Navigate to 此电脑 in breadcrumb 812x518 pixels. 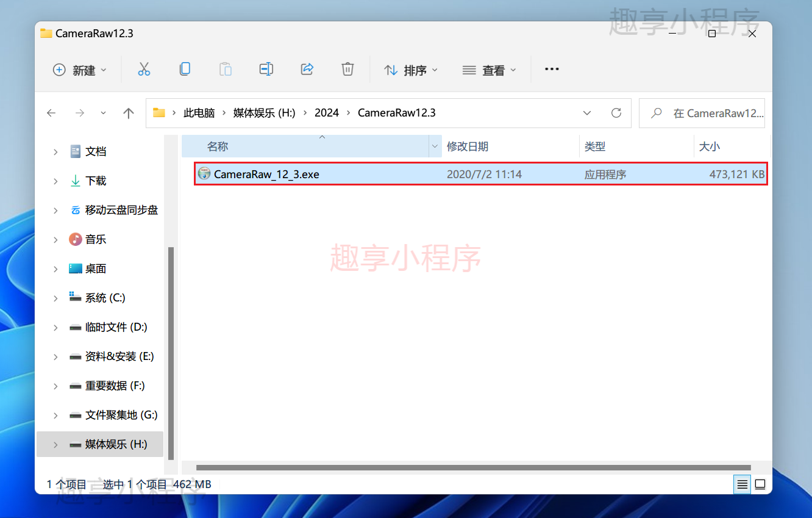point(199,113)
